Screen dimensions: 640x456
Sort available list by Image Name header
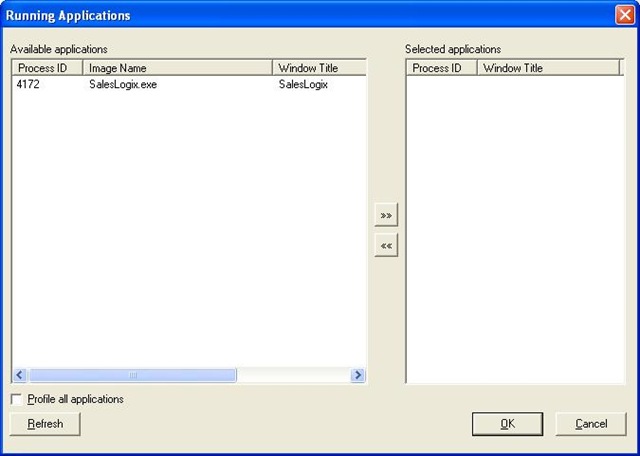tap(177, 68)
